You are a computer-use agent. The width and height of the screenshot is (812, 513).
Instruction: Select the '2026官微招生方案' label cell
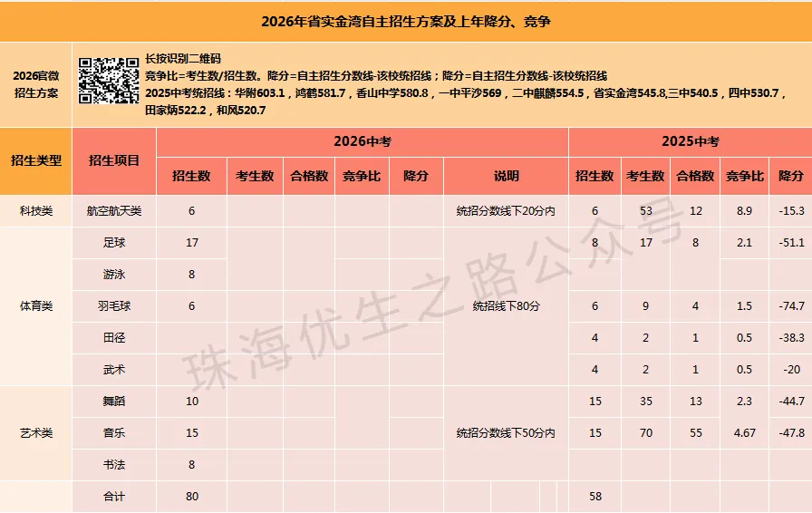point(35,84)
